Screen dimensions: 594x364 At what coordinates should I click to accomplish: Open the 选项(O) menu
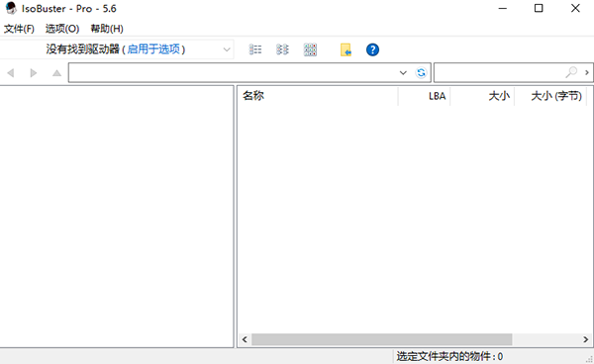pos(62,29)
